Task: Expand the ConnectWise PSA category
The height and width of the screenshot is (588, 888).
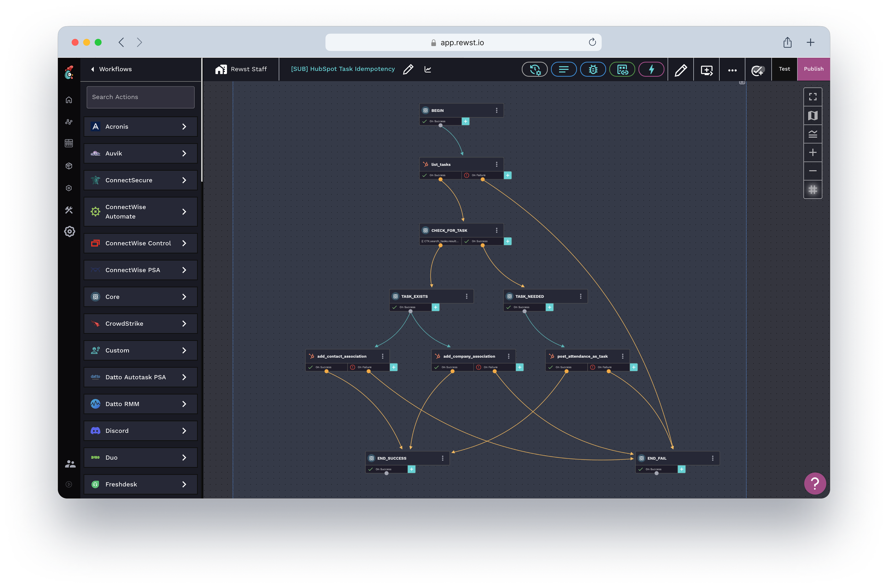Action: point(140,270)
